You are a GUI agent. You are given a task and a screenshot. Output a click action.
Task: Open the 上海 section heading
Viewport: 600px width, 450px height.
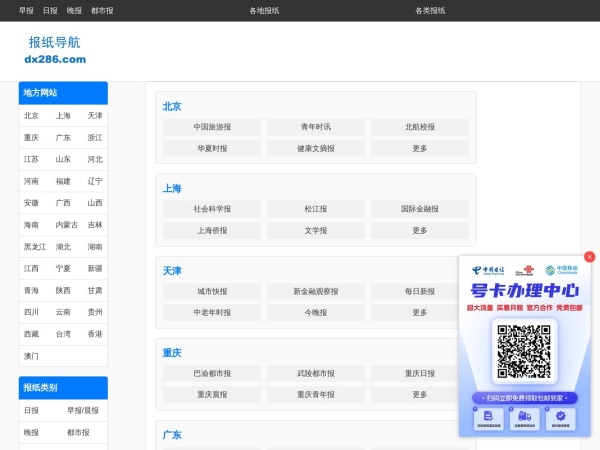coord(172,188)
